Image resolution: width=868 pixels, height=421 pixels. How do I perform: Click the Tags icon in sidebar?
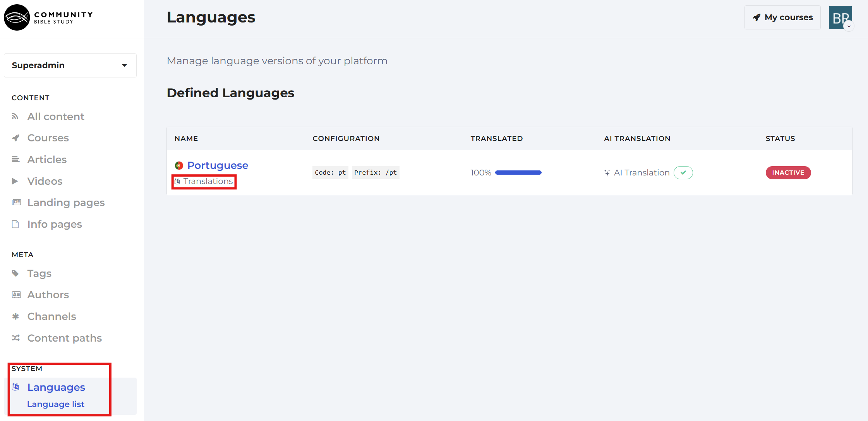15,273
